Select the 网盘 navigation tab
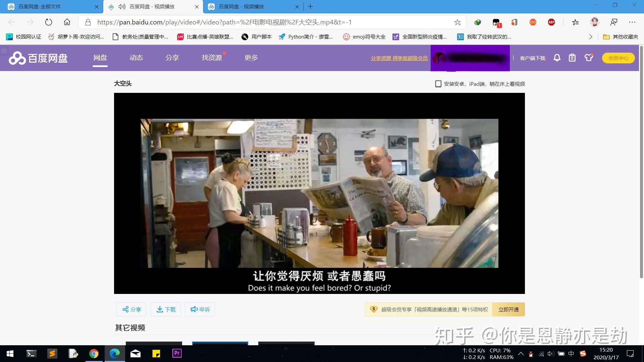The image size is (644, 362). tap(100, 58)
